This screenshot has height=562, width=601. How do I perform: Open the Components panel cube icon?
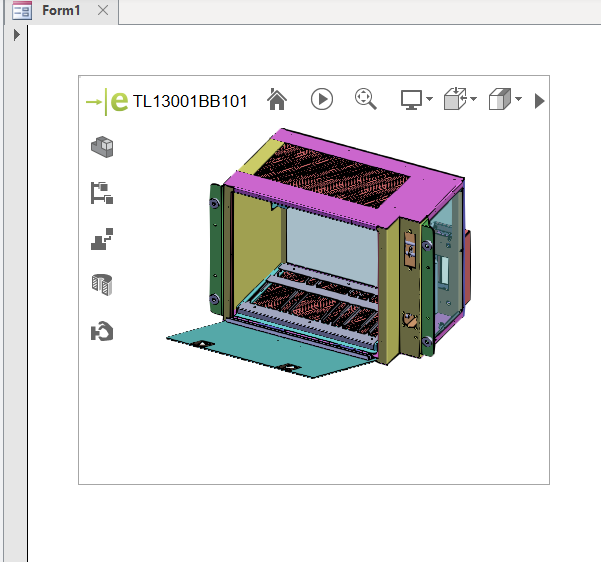pyautogui.click(x=102, y=147)
